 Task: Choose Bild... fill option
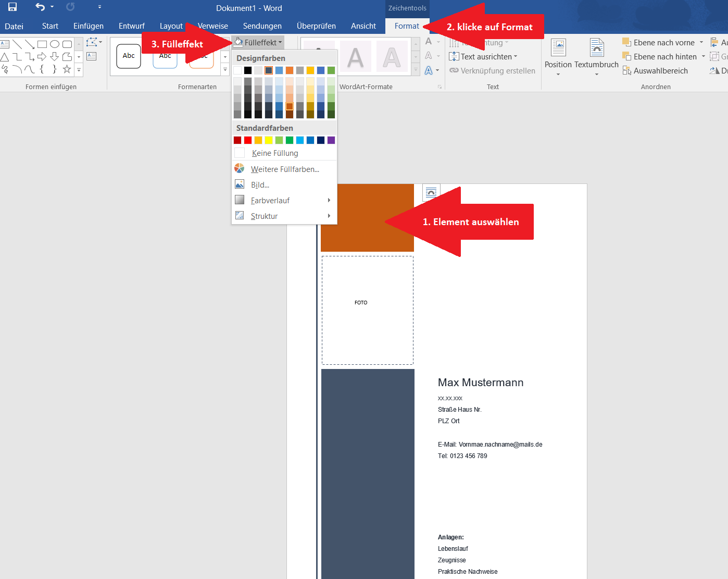(284, 185)
